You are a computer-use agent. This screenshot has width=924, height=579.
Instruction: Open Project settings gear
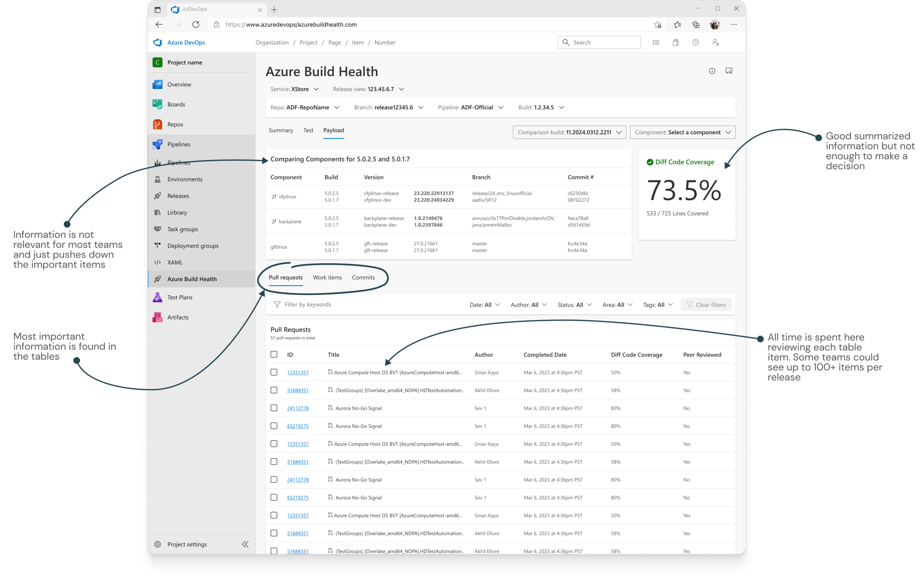pyautogui.click(x=157, y=544)
